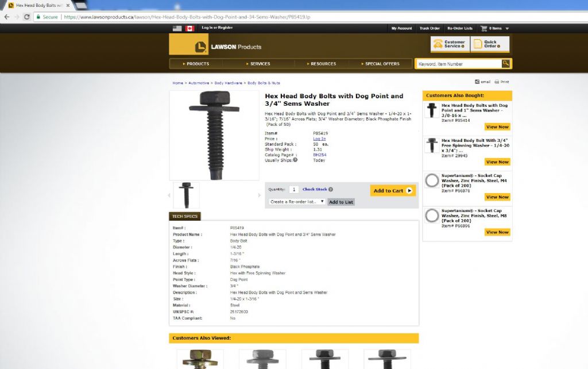The height and width of the screenshot is (369, 588).
Task: Click View Now for item 29945
Action: pyautogui.click(x=497, y=162)
